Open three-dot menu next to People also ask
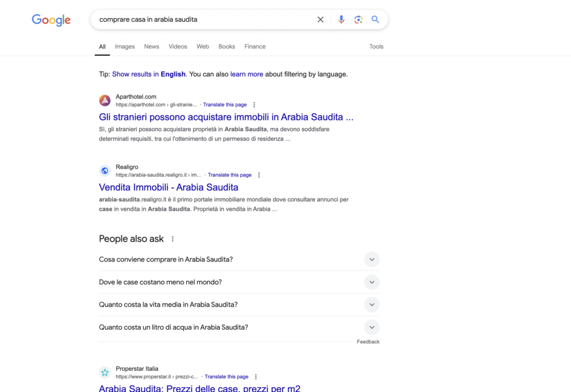The width and height of the screenshot is (571, 392). [x=173, y=239]
